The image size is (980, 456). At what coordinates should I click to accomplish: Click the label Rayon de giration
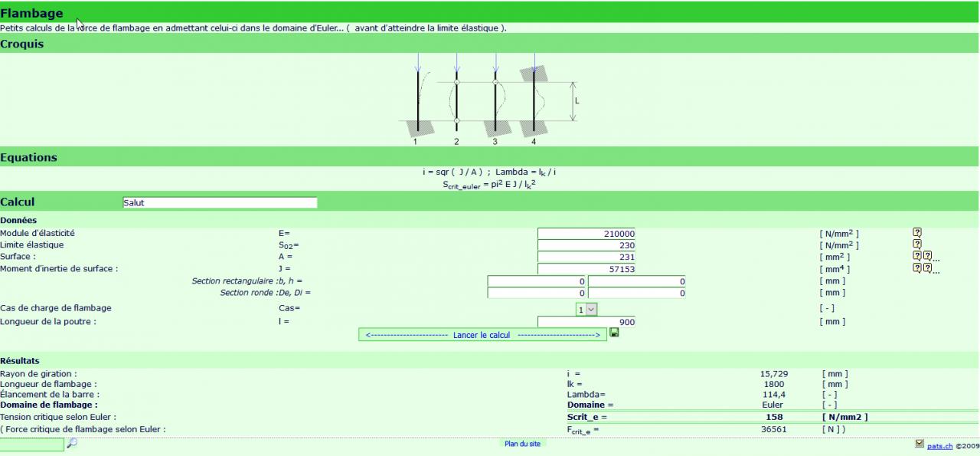(x=38, y=374)
